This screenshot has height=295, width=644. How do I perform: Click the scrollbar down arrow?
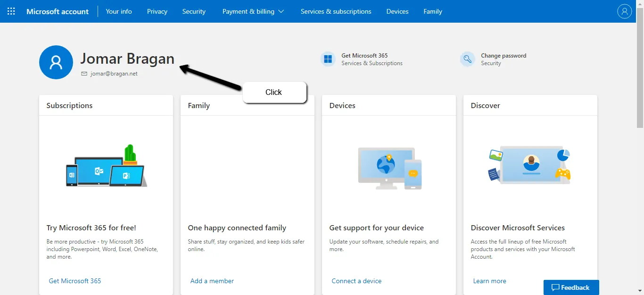(640, 291)
